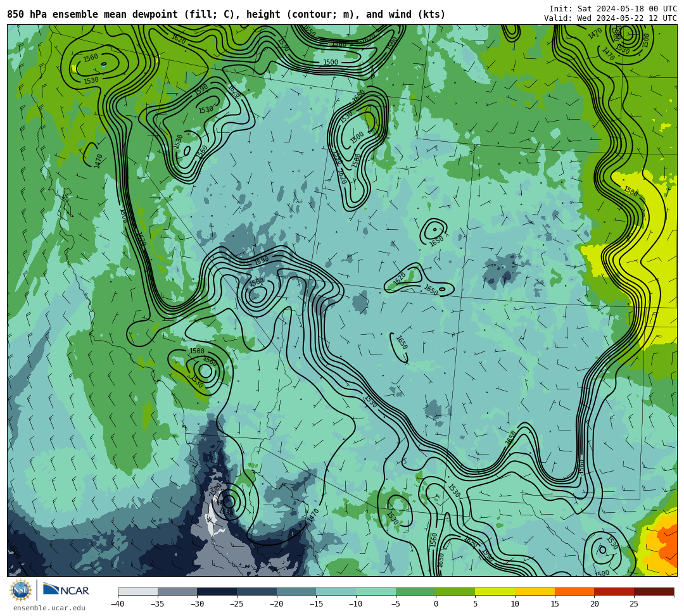Screen dimensions: 684x616
Task: Click the medium green -5 to 0 colorbar swatch
Action: (x=415, y=591)
